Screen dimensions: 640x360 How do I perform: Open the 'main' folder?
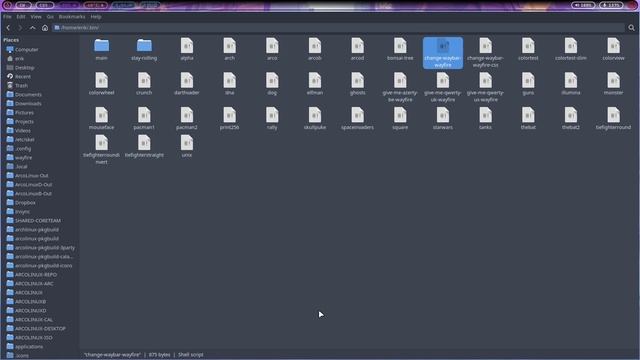pyautogui.click(x=102, y=50)
